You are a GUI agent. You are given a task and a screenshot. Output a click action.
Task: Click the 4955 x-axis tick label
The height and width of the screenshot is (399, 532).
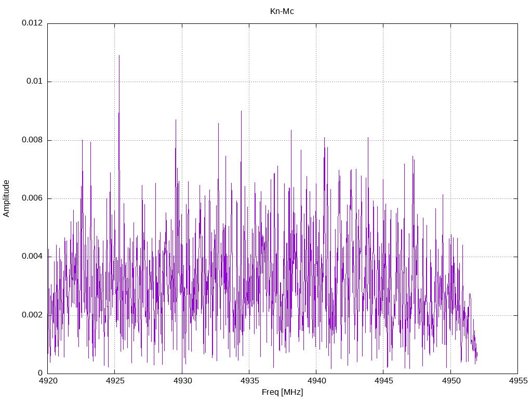(x=518, y=381)
